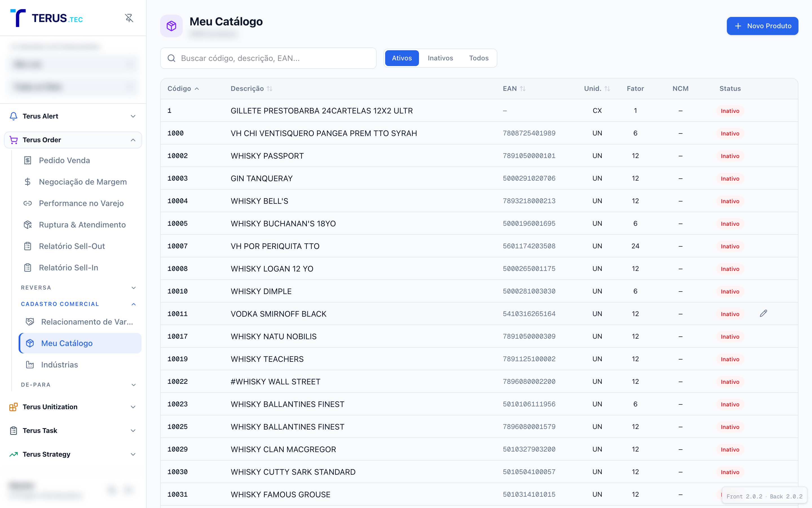The width and height of the screenshot is (812, 508).
Task: Click the Relacionamento de Varejo handshake icon
Action: point(30,322)
